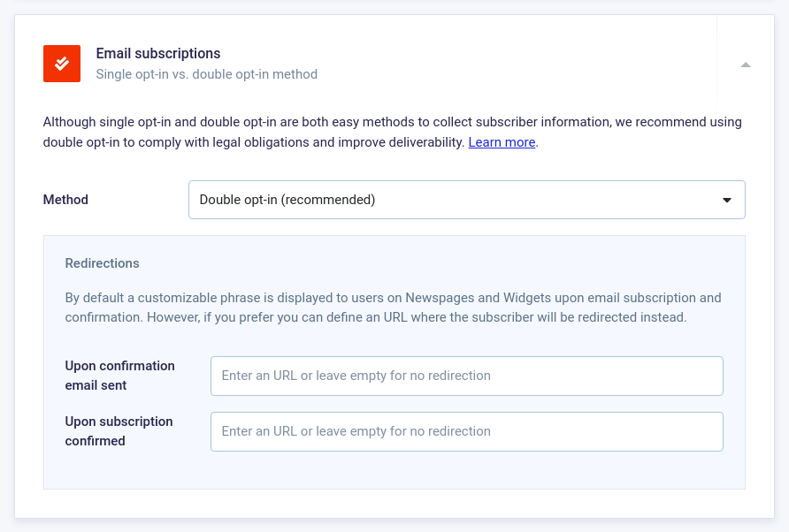This screenshot has width=789, height=532.
Task: Click the Redirections heading
Action: tap(102, 263)
